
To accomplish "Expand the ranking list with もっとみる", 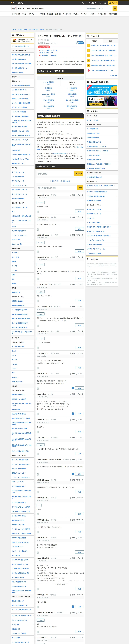I will coord(114,75).
